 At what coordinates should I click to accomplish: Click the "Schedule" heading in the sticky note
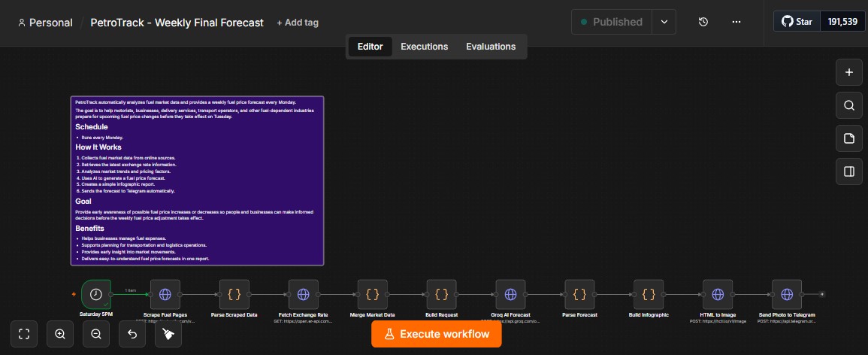pyautogui.click(x=92, y=127)
